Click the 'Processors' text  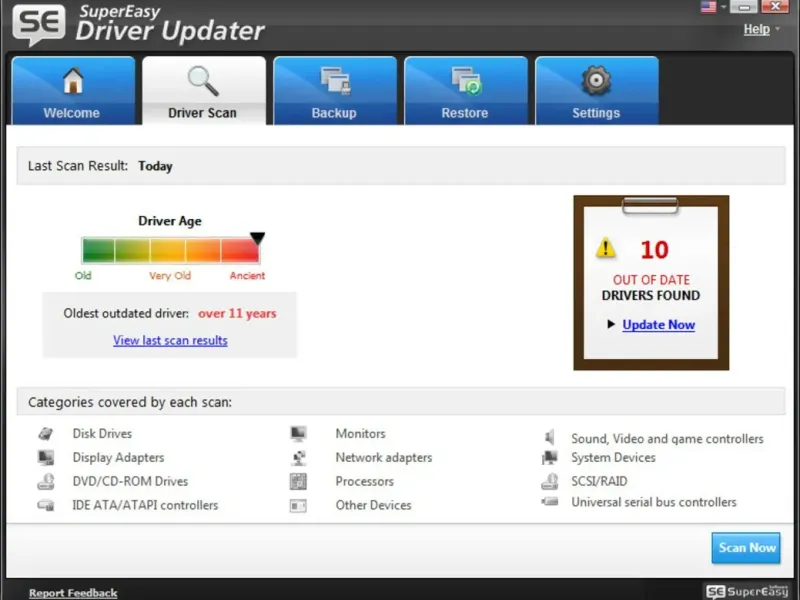364,481
